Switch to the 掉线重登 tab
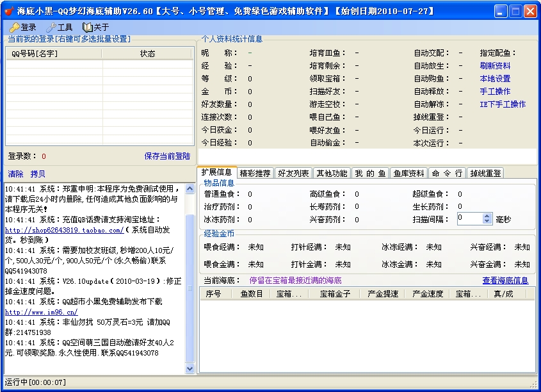The height and width of the screenshot is (392, 541). [x=485, y=173]
